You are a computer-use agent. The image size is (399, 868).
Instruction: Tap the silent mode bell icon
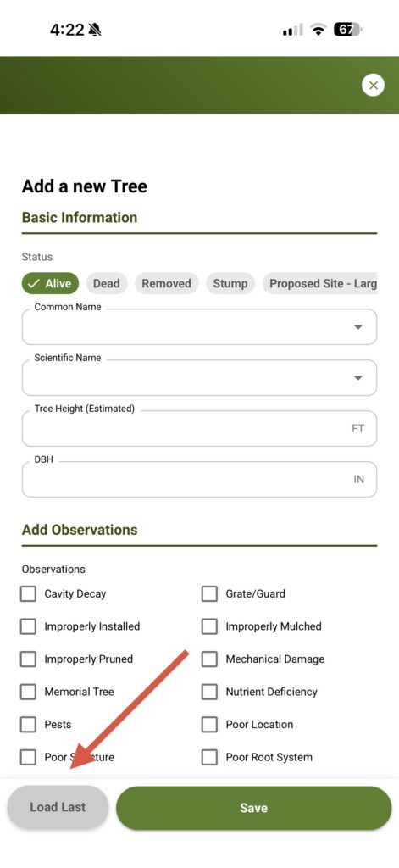click(x=95, y=30)
